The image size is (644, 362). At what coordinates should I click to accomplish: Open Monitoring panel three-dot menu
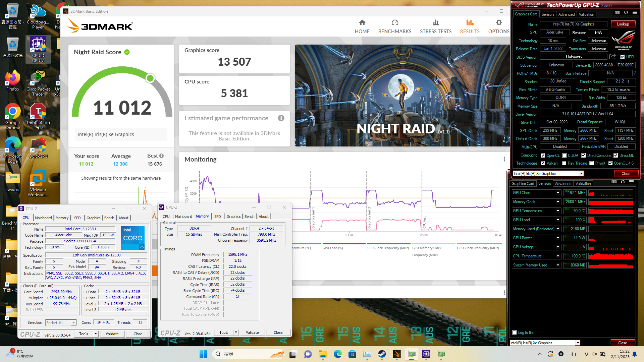click(x=504, y=159)
